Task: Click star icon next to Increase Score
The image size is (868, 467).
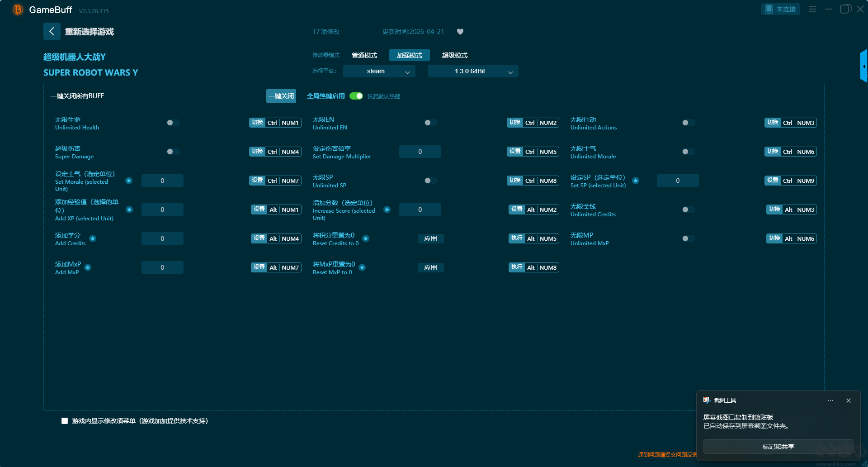Action: pyautogui.click(x=387, y=210)
